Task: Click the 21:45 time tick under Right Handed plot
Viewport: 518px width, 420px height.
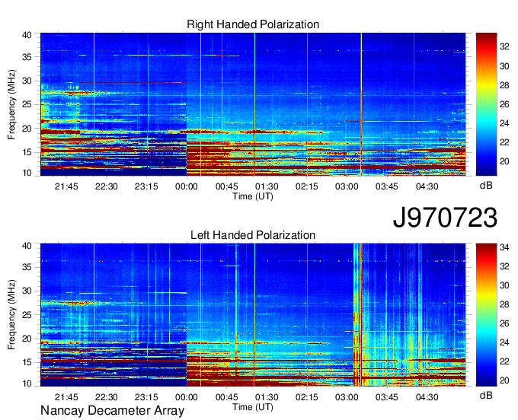Action: [x=66, y=186]
